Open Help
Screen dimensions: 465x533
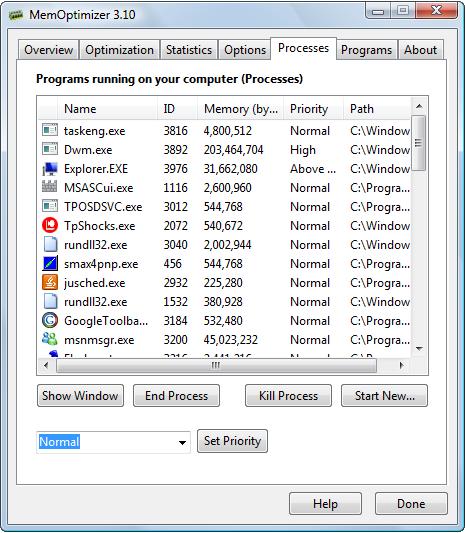click(x=325, y=504)
